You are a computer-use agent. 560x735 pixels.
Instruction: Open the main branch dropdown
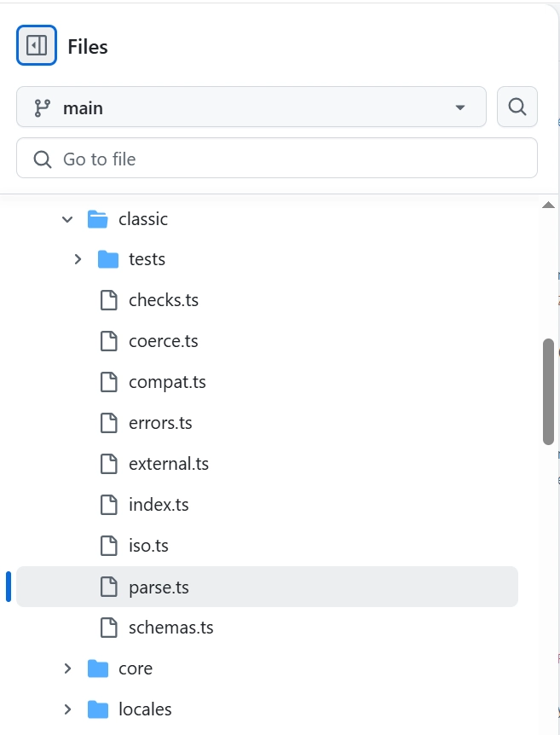click(251, 107)
